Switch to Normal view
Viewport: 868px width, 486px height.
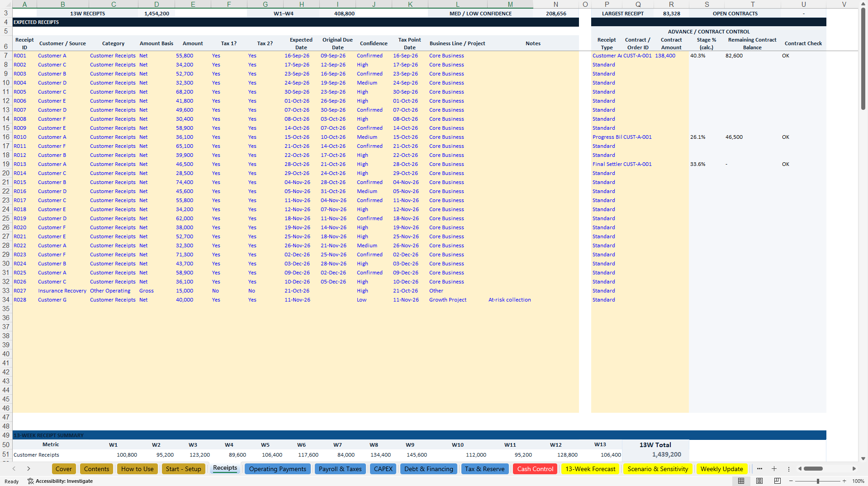pyautogui.click(x=741, y=481)
